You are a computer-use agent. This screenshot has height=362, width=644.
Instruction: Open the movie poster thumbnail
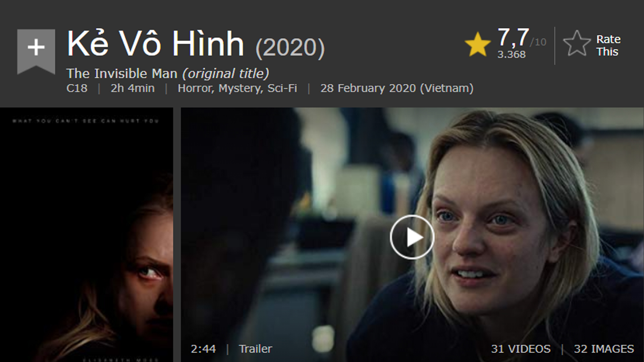pyautogui.click(x=87, y=235)
